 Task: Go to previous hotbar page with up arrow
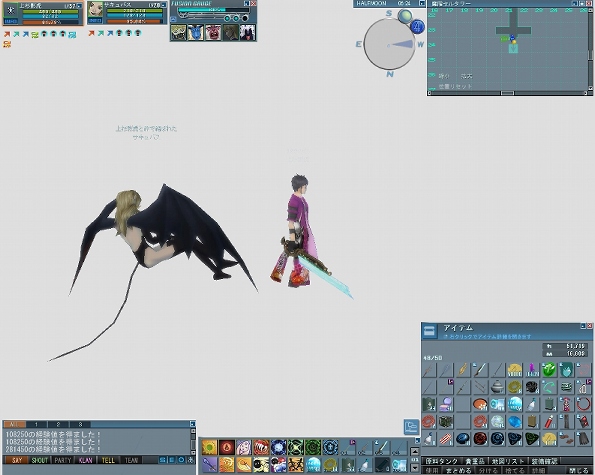[x=415, y=452]
